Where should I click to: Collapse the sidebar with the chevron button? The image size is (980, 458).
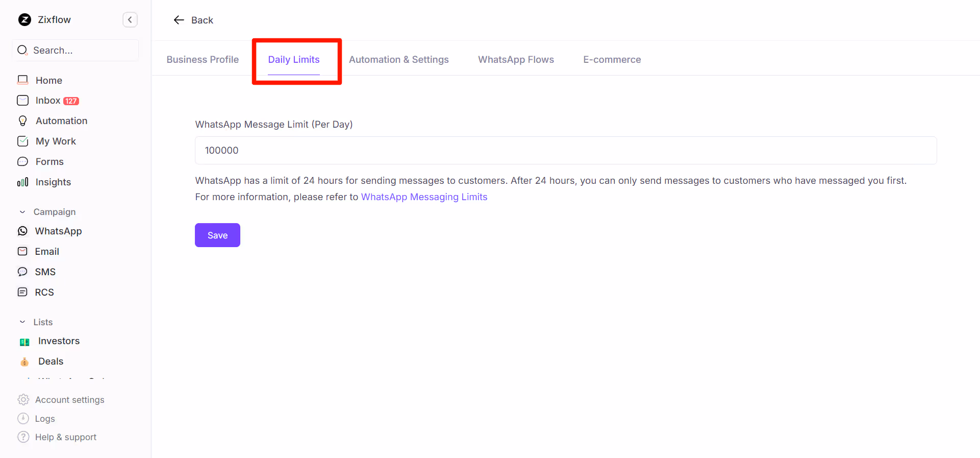point(130,20)
